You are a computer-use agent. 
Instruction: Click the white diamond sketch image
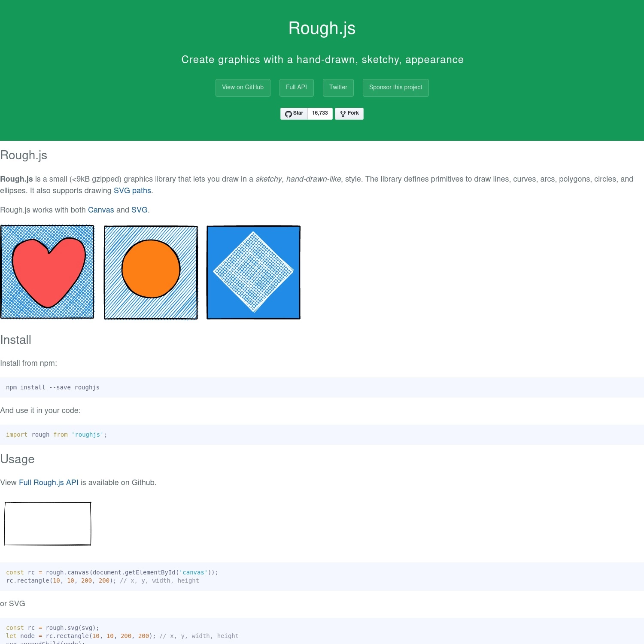[253, 272]
